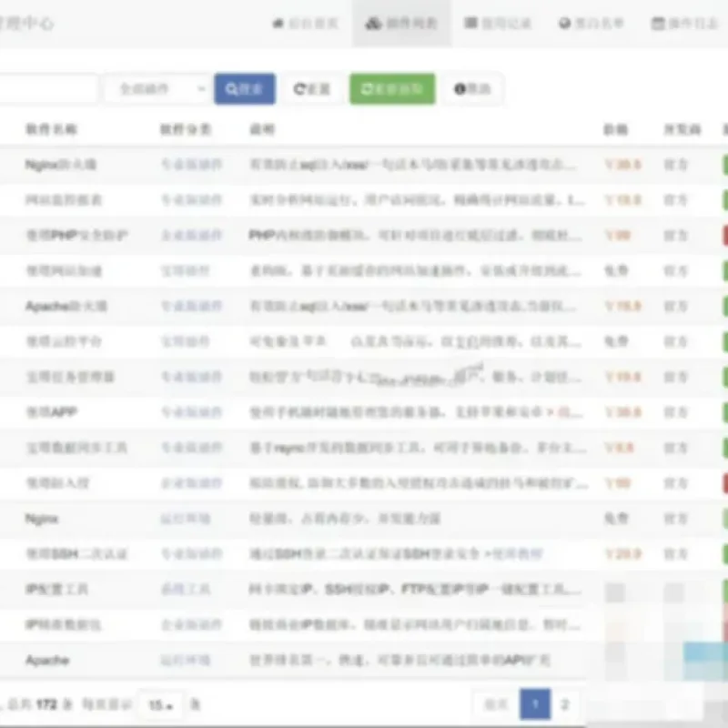Click the refresh icon on the green button
Screen dimensions: 728x728
coord(367,88)
